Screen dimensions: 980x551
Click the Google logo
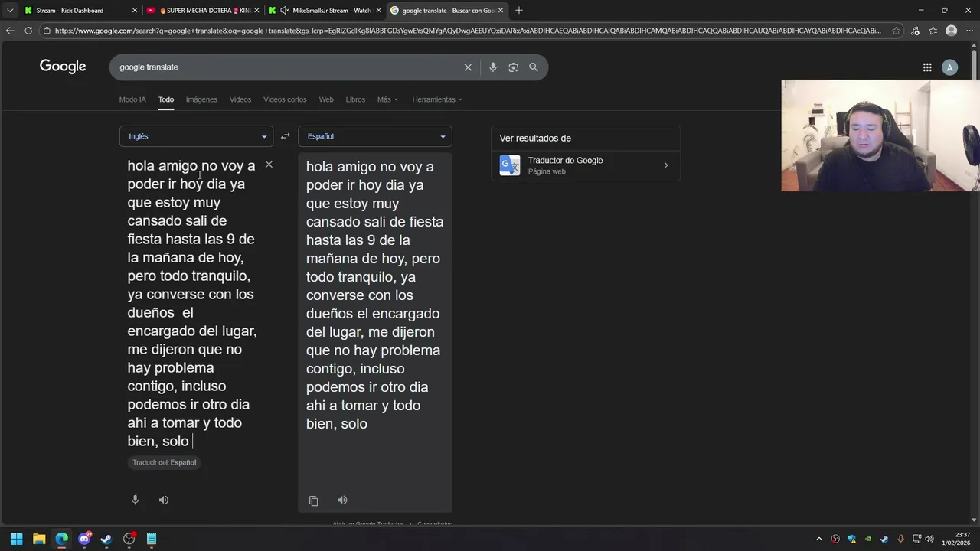(x=63, y=67)
